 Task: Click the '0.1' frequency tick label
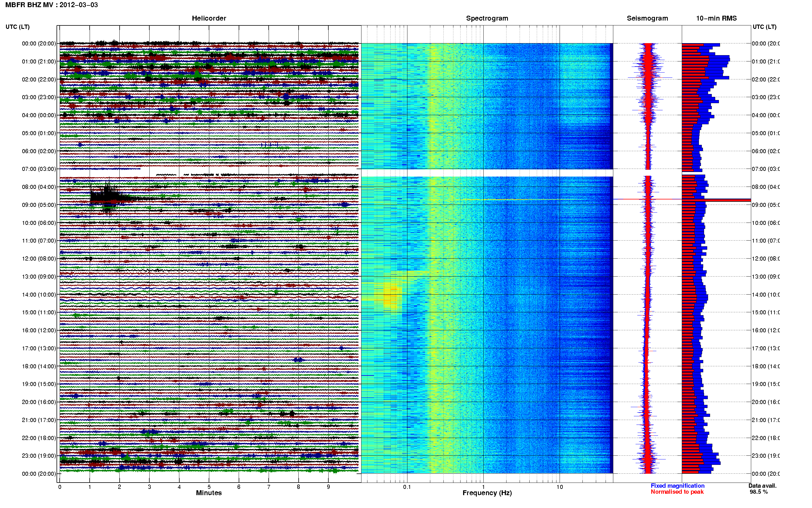pos(407,487)
